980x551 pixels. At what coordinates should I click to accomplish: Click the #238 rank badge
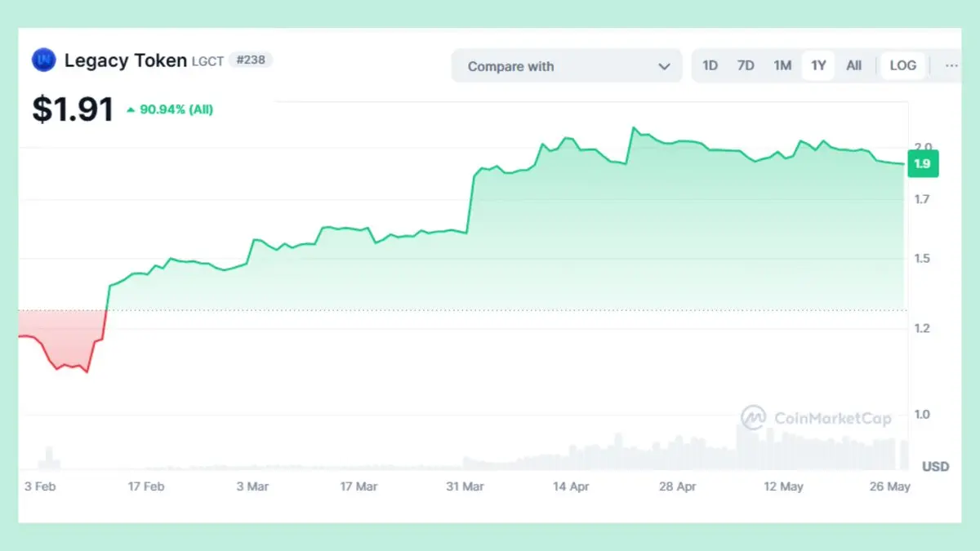[x=251, y=60]
